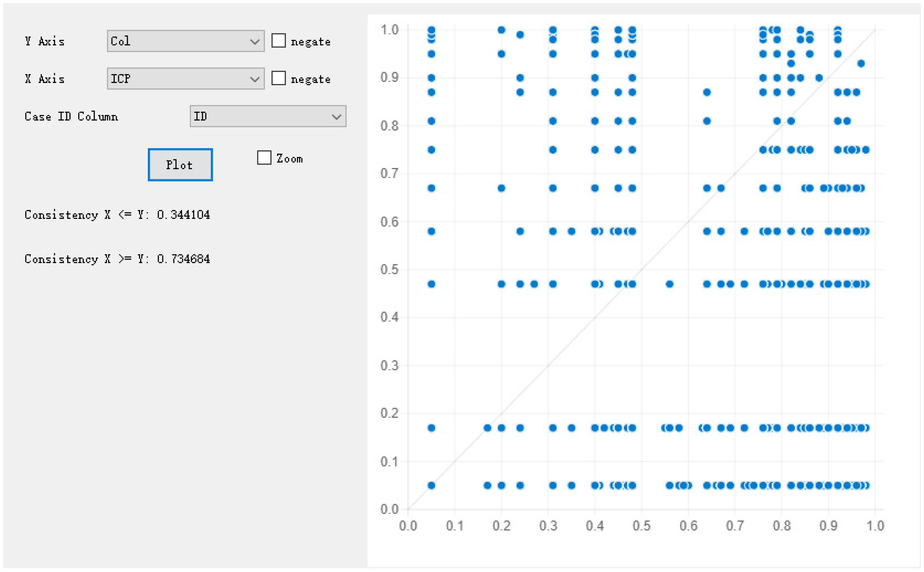Open the Y Axis dropdown showing Col

[185, 41]
